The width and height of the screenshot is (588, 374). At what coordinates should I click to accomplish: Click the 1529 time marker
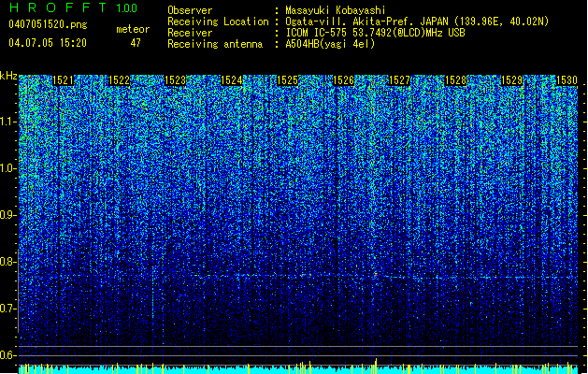click(511, 80)
